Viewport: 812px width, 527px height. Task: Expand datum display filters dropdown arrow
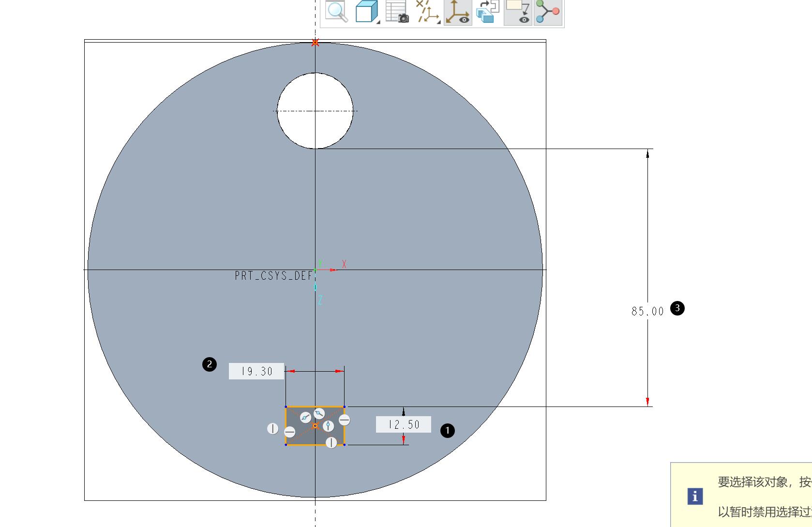click(438, 22)
